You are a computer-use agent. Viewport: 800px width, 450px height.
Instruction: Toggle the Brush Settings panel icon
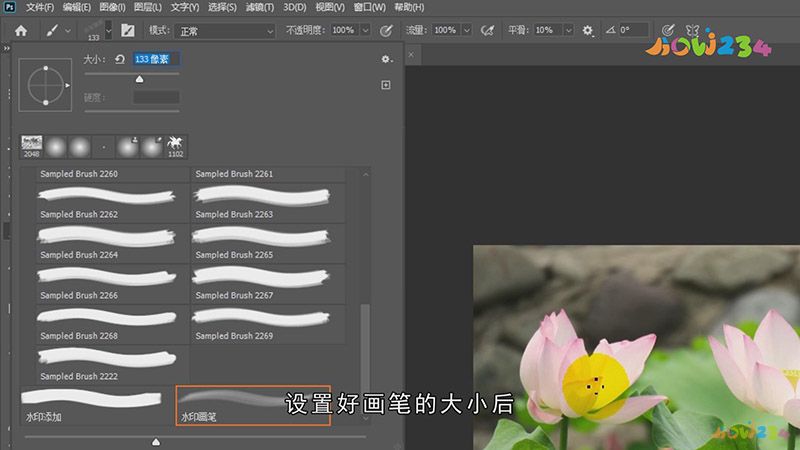(128, 31)
